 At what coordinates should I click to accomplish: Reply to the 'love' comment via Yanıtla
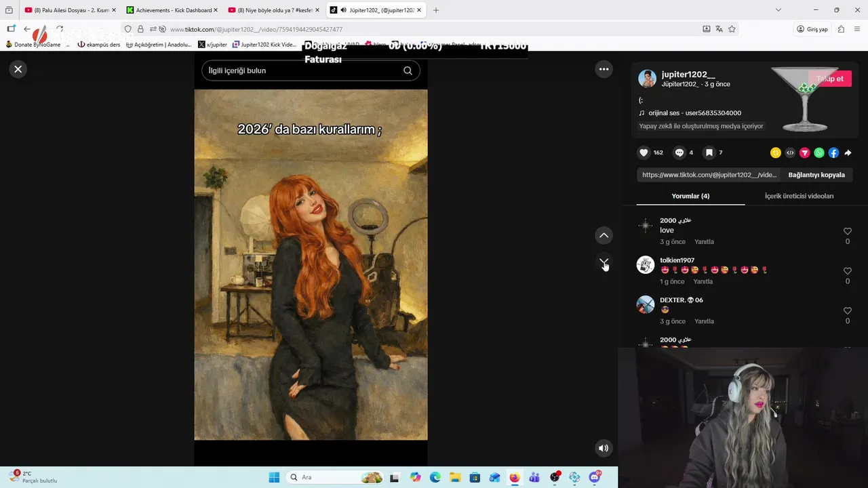704,242
